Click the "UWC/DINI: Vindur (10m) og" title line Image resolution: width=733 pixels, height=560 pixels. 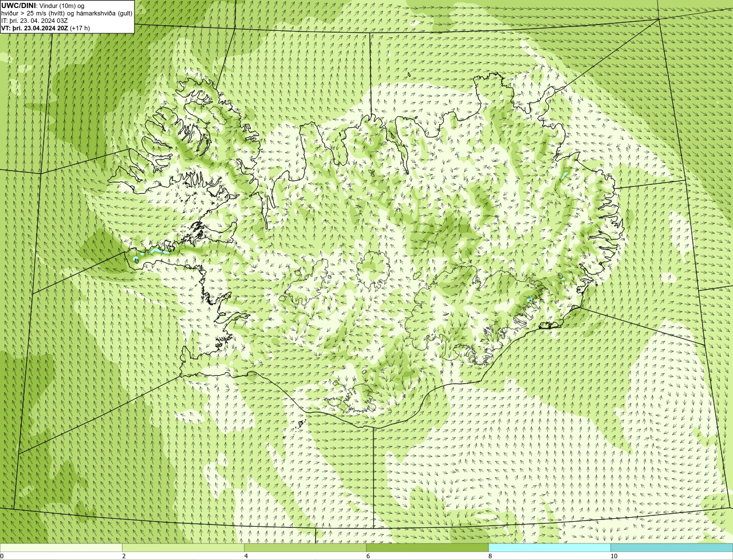click(43, 5)
